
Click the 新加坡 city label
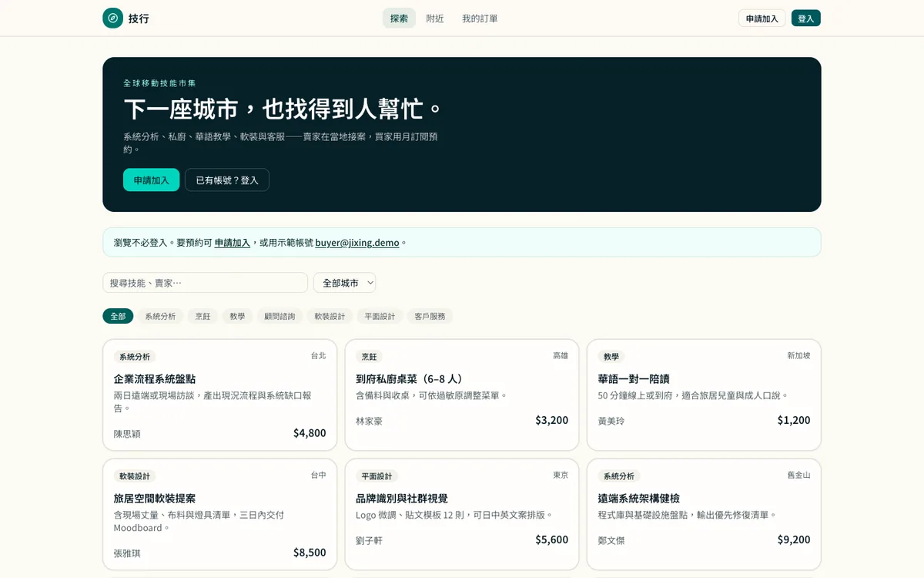coord(798,356)
